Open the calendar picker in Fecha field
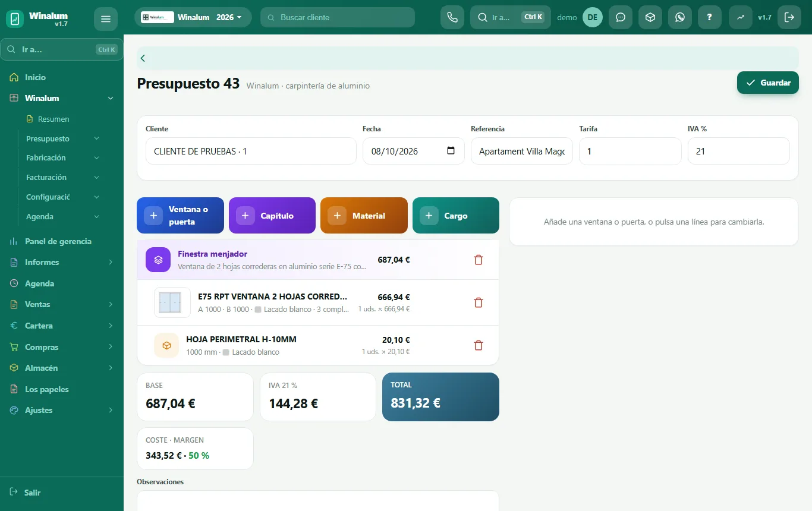Image resolution: width=812 pixels, height=511 pixels. [451, 151]
